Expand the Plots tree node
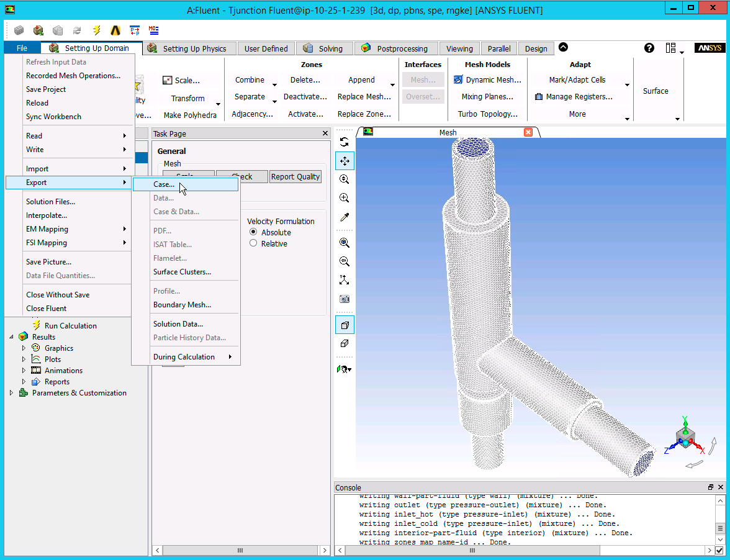730x560 pixels. 24,359
